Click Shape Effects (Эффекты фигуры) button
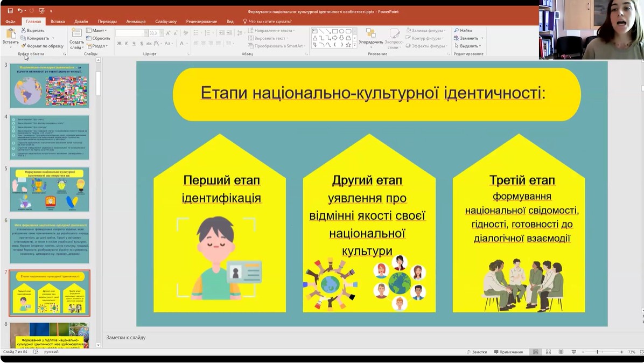 click(x=427, y=46)
